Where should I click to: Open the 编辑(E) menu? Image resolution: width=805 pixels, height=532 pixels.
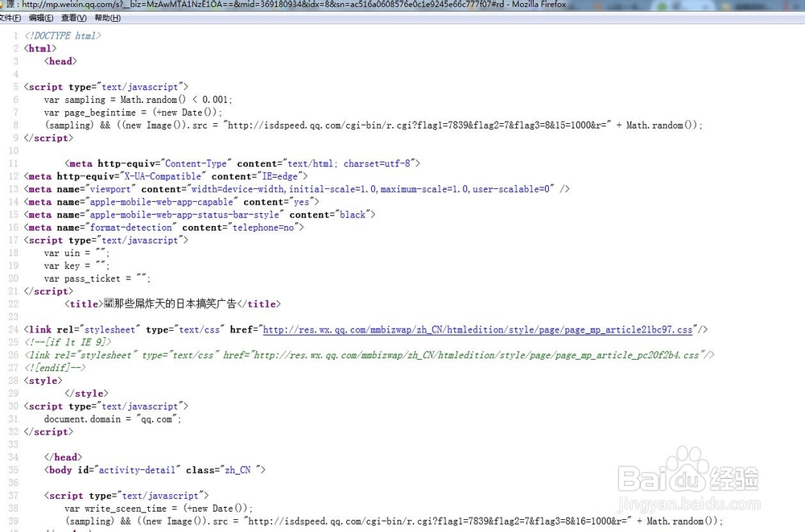[41, 18]
